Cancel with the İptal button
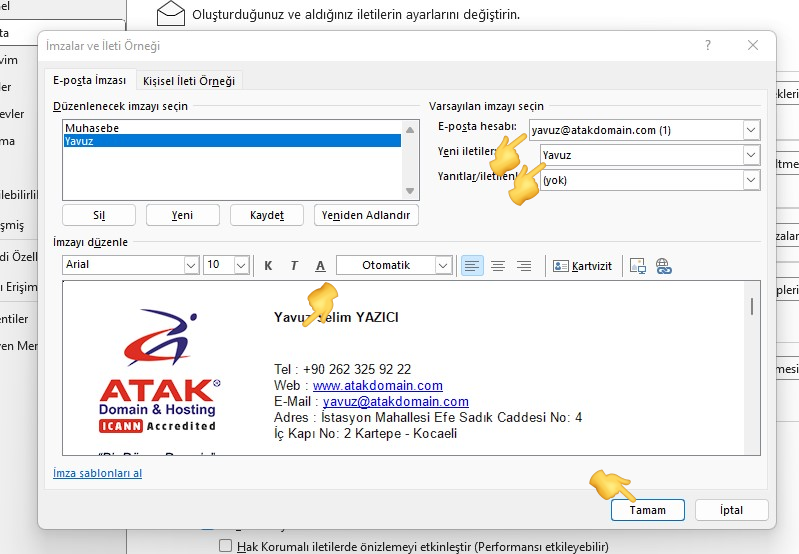799x554 pixels. coord(731,510)
